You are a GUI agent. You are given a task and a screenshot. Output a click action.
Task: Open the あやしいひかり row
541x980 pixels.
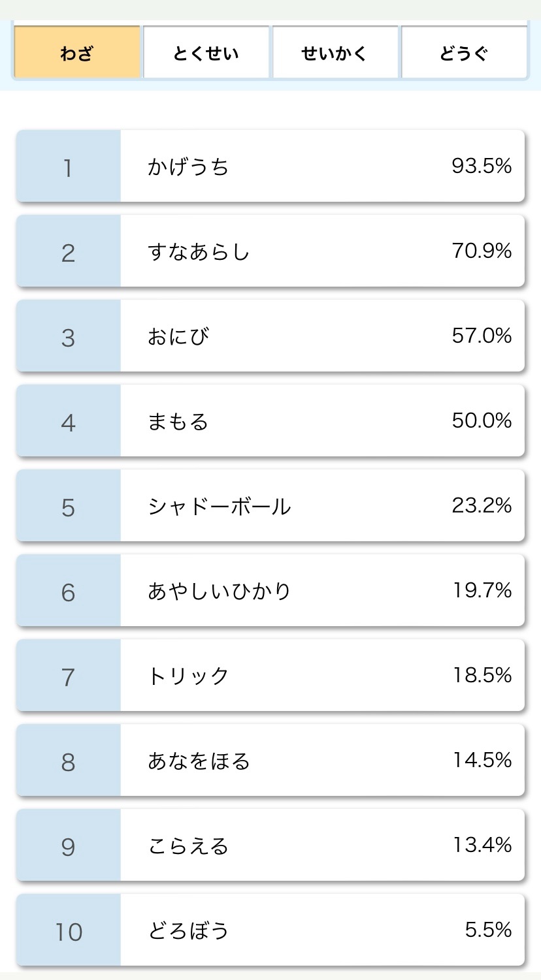(270, 590)
